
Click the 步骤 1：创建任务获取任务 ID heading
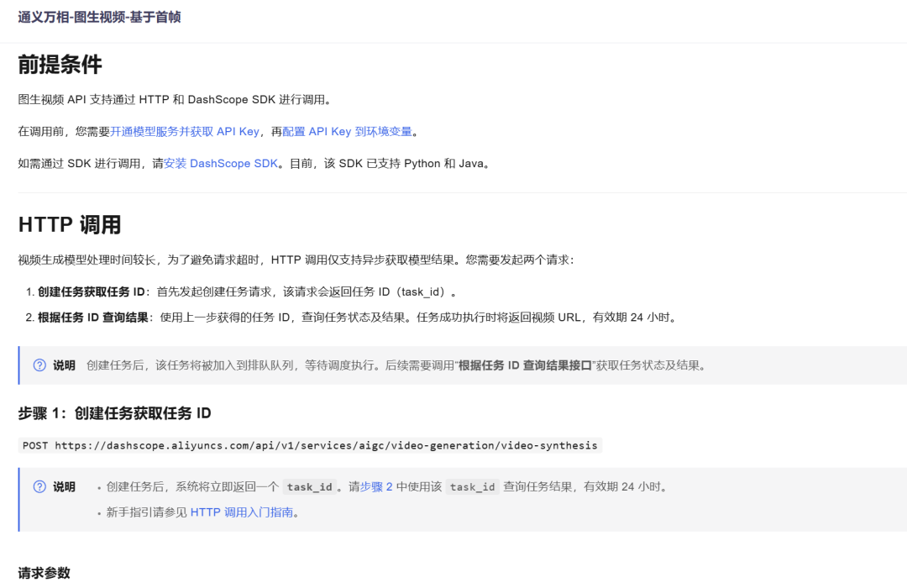click(114, 413)
